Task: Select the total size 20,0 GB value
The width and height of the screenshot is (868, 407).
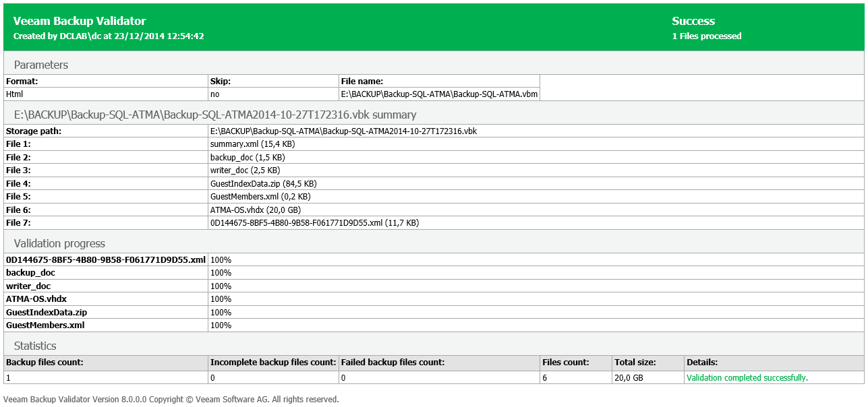Action: point(629,378)
